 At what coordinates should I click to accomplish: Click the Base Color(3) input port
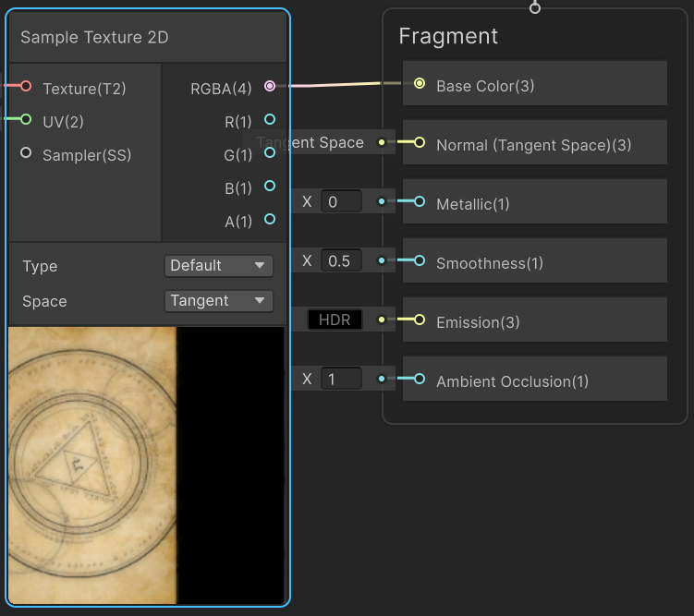(x=420, y=83)
